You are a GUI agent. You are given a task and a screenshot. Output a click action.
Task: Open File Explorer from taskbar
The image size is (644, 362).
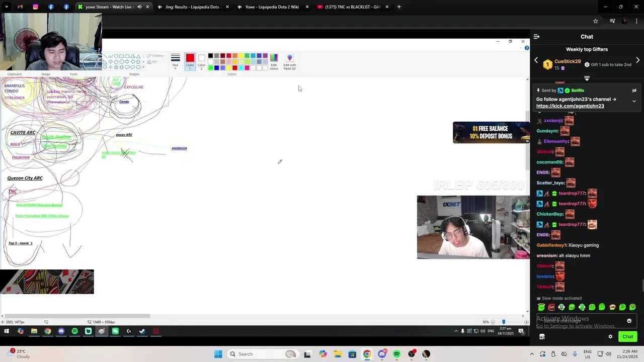(x=337, y=354)
